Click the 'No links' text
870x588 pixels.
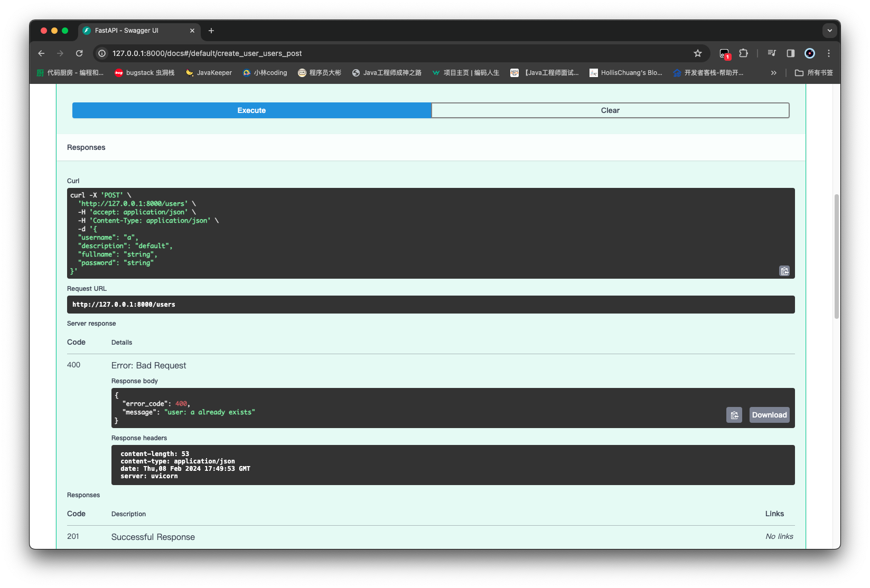tap(779, 536)
